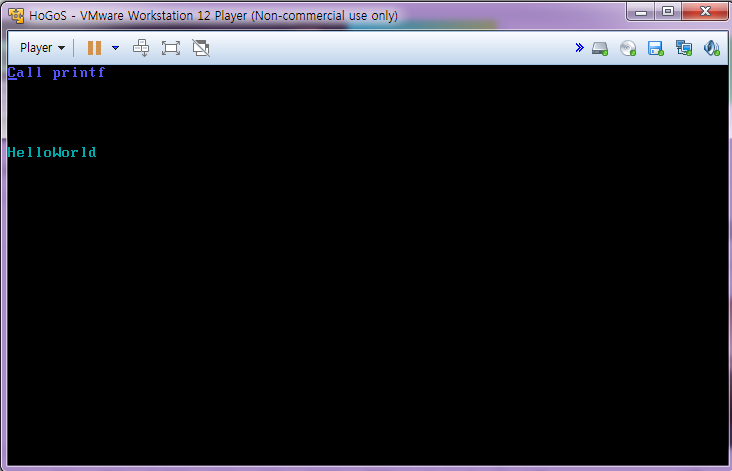Click the 'Call printf' console text
Image resolution: width=732 pixels, height=471 pixels.
pyautogui.click(x=56, y=73)
